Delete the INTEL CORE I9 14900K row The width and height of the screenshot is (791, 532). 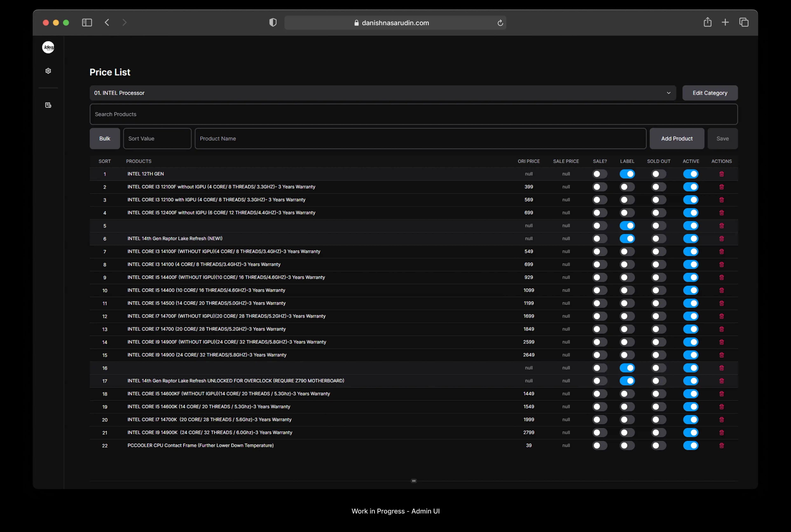pos(721,433)
